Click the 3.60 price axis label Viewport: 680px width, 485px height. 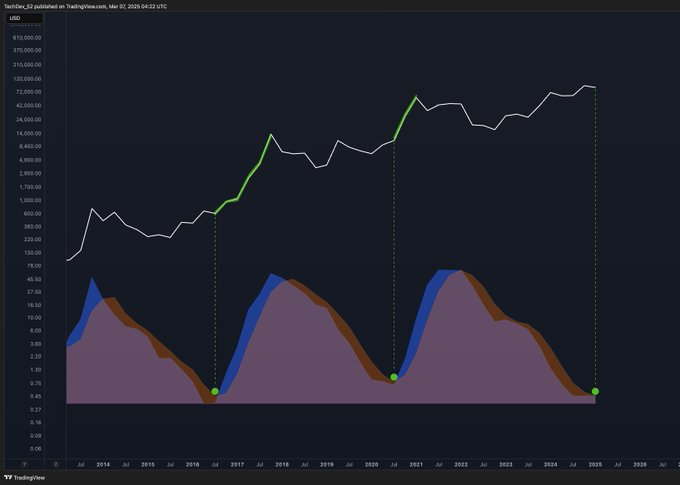coord(36,344)
